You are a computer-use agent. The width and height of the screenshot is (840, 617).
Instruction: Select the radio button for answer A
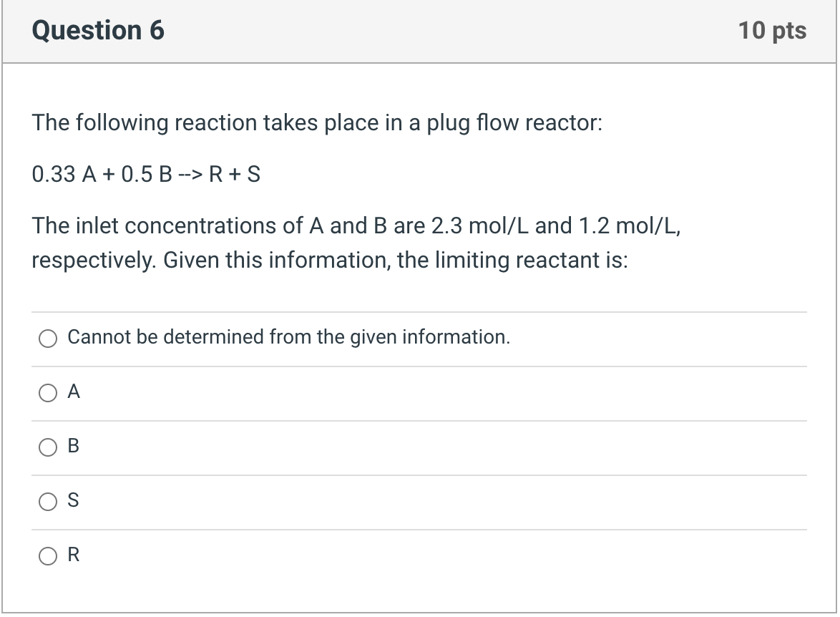(x=47, y=392)
